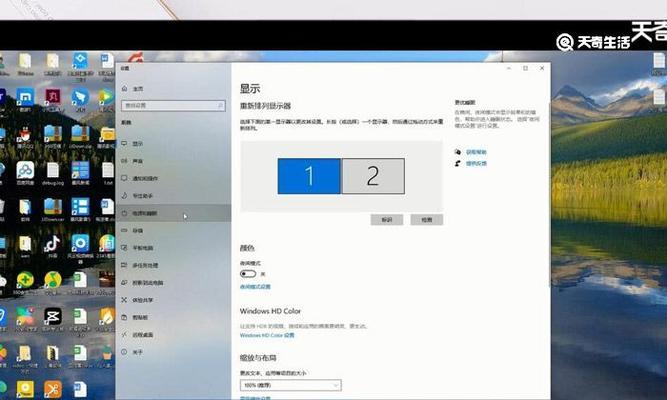This screenshot has height=400, width=667.
Task: Launch the QQ penguin desktop icon
Action: pyautogui.click(x=25, y=135)
